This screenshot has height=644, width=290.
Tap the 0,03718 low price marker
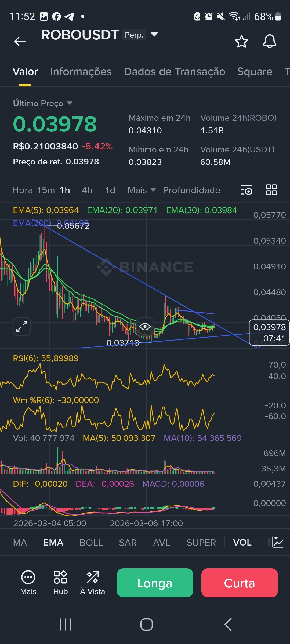click(123, 342)
